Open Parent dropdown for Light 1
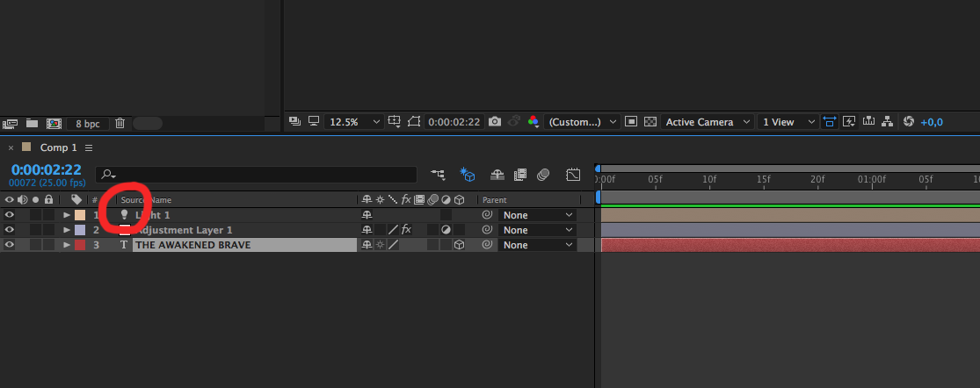This screenshot has height=388, width=980. pos(538,214)
